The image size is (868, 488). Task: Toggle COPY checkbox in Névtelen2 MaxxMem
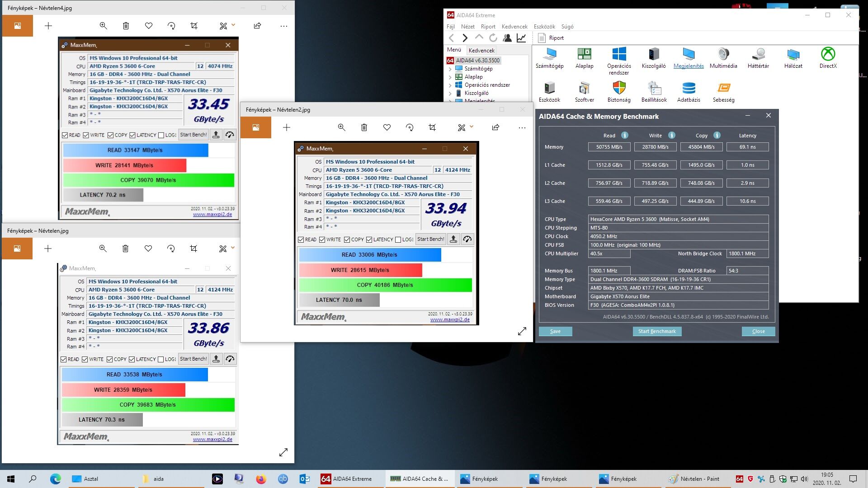coord(347,239)
